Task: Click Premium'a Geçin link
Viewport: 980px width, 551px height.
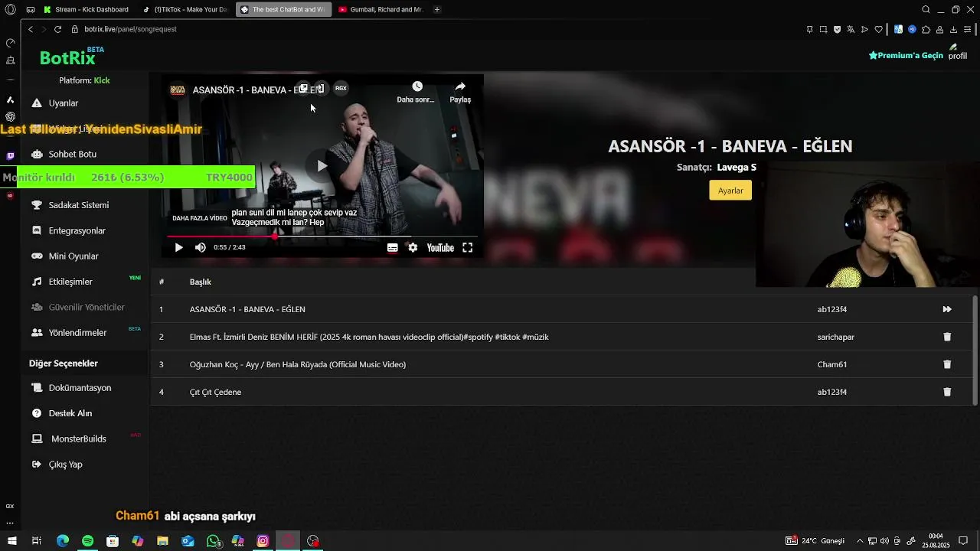Action: coord(906,56)
